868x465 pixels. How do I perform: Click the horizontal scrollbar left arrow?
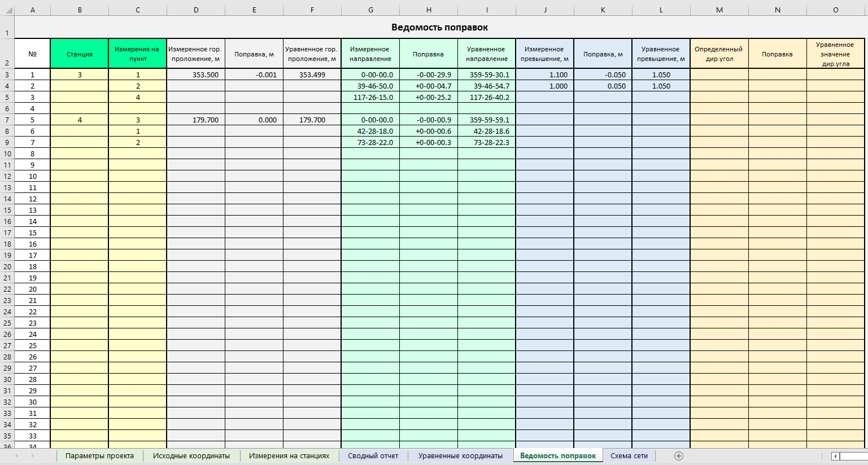(836, 456)
